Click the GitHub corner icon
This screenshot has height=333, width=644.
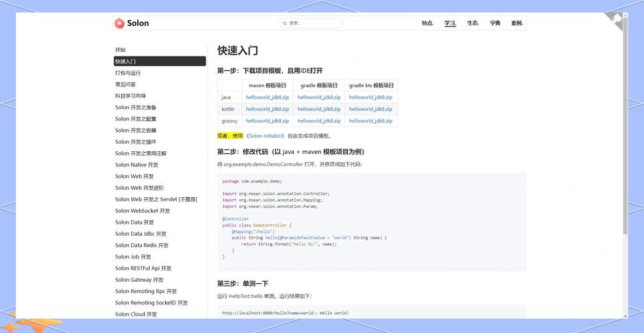coord(615,21)
